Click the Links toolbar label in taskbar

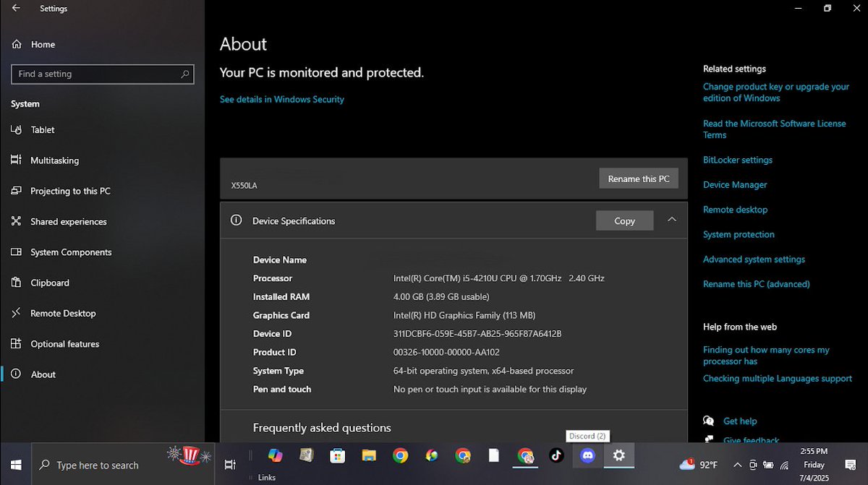[x=267, y=478]
